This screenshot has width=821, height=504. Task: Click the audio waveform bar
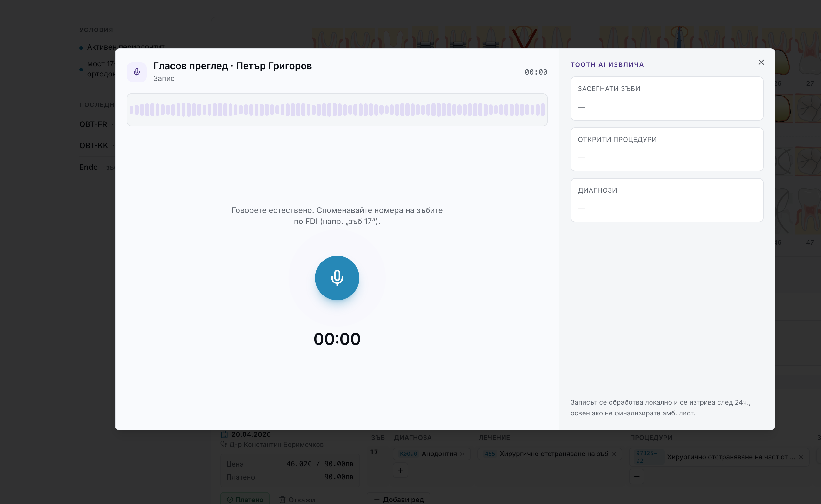coord(337,110)
